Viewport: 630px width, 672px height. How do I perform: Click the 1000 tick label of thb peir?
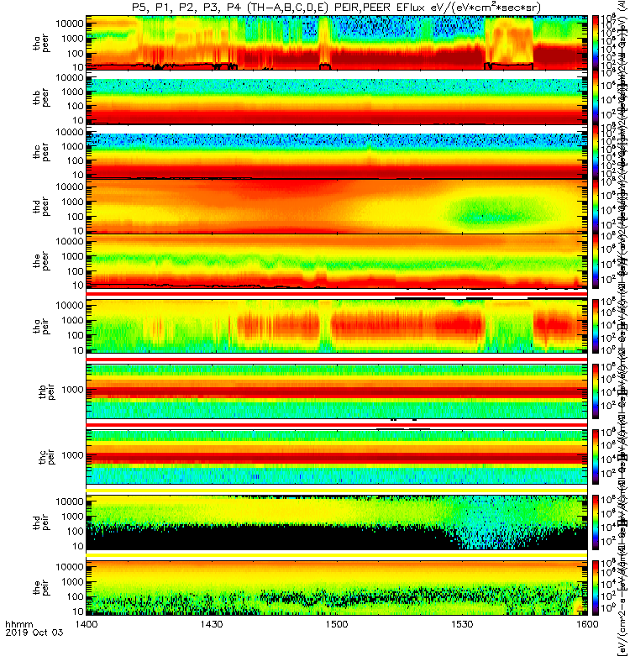pos(72,390)
